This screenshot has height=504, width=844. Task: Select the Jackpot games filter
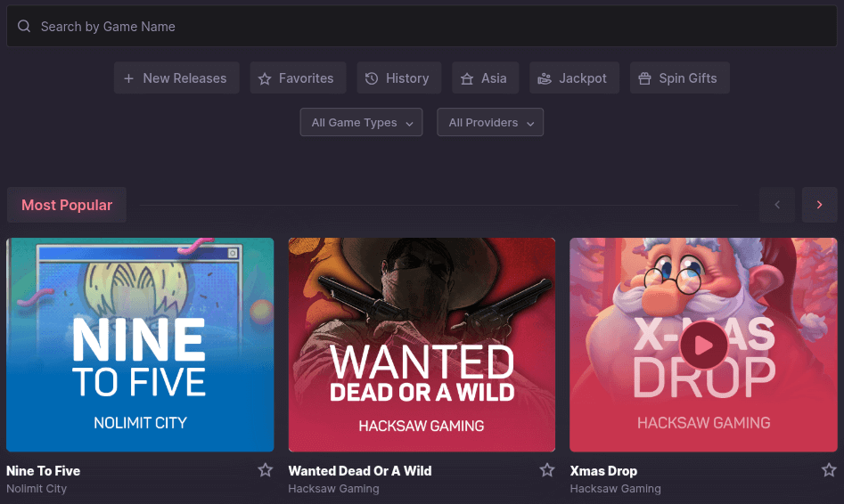[x=572, y=78]
